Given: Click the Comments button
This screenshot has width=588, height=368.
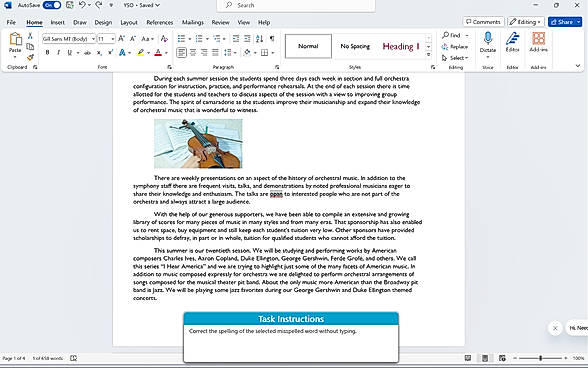Looking at the screenshot, I should point(483,22).
